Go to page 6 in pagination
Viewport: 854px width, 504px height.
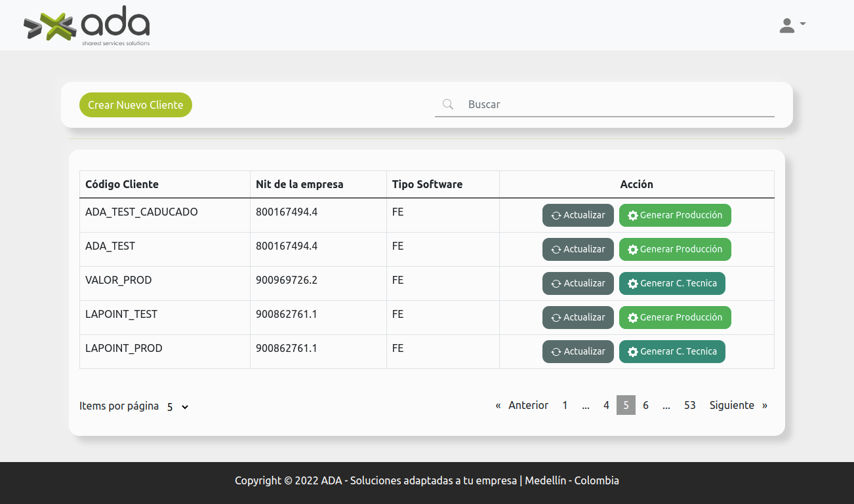645,405
